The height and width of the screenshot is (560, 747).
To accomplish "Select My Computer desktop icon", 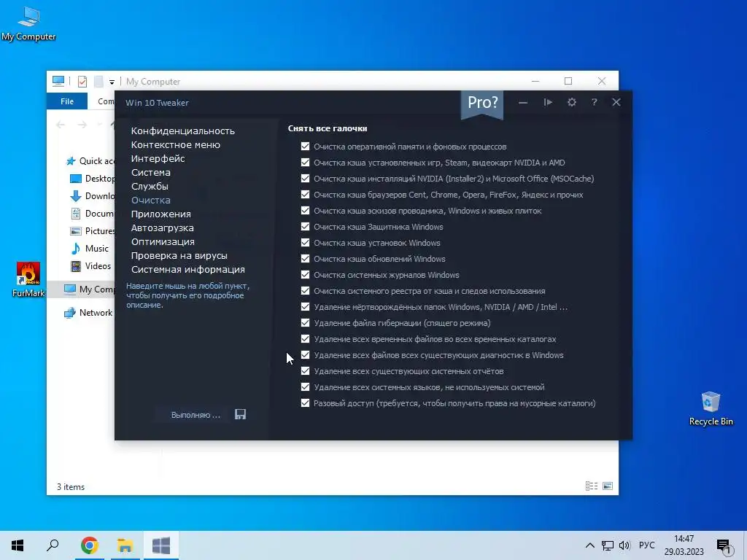I will pos(28,24).
